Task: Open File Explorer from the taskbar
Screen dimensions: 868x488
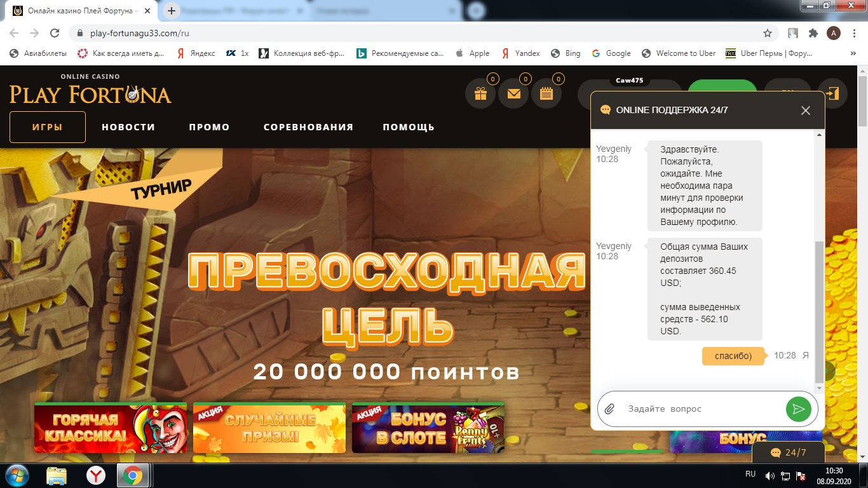Action: pyautogui.click(x=57, y=475)
